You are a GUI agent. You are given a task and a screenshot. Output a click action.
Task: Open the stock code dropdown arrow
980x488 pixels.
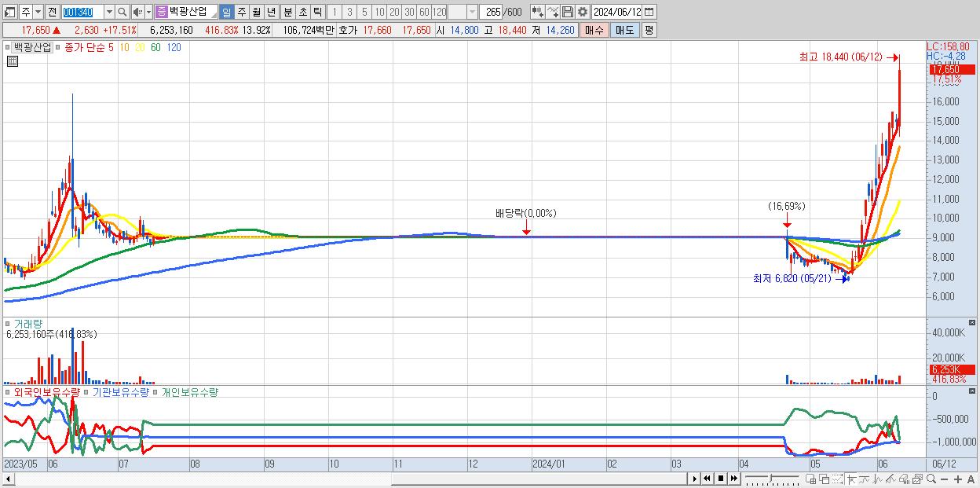point(109,12)
